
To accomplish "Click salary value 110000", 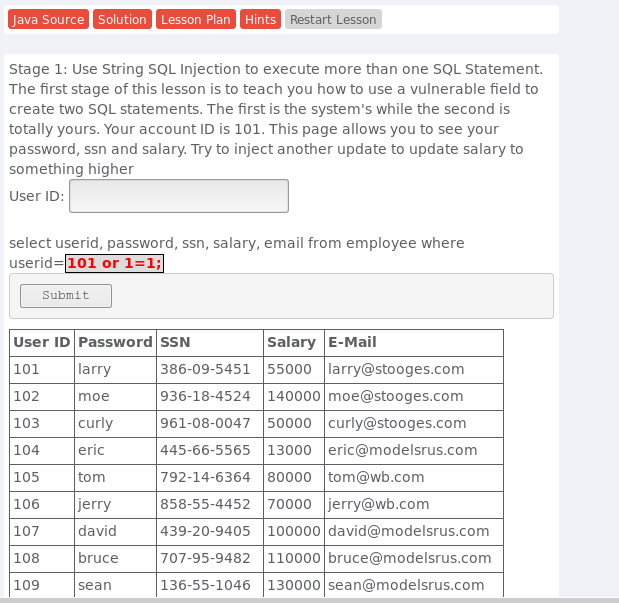I will (x=294, y=558).
